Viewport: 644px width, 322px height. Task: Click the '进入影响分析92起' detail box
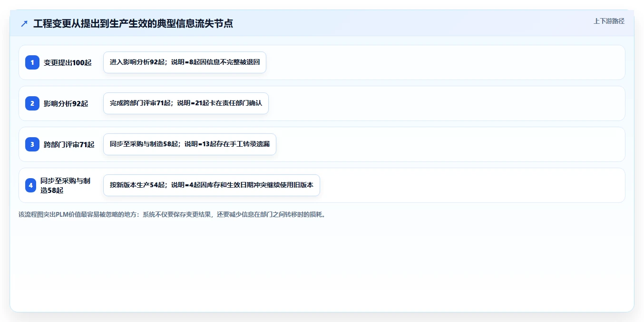185,62
